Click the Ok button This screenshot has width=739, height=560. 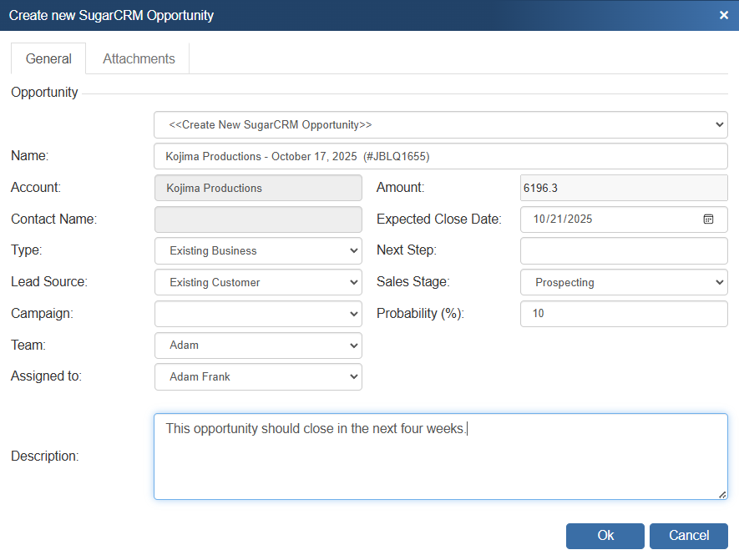[x=605, y=536]
